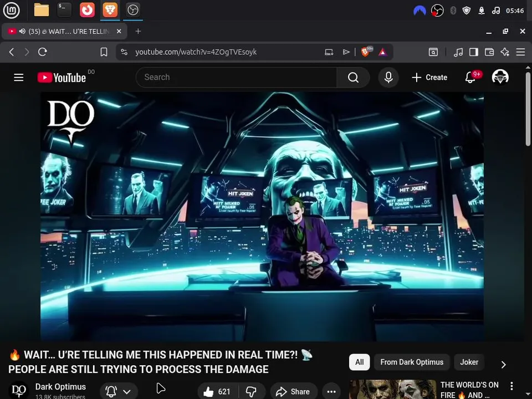Click the Create button
Viewport: 532px width, 399px height.
pyautogui.click(x=429, y=78)
